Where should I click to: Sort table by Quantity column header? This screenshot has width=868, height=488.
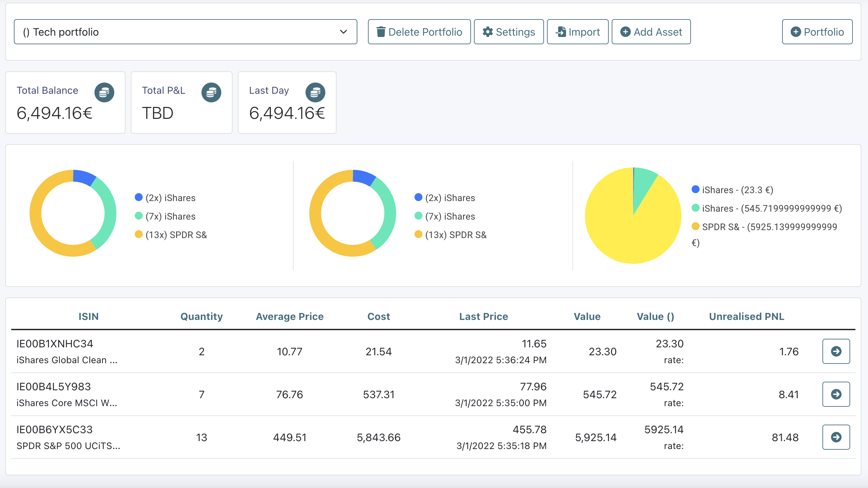click(x=201, y=317)
